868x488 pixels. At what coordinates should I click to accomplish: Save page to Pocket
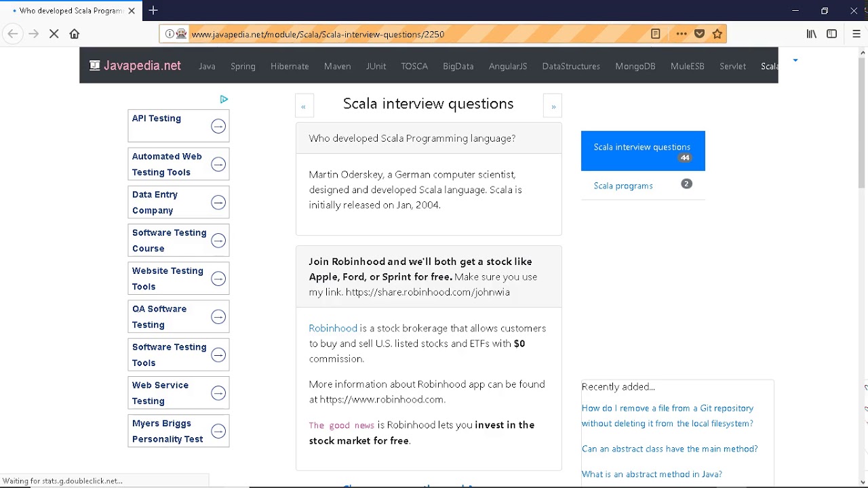click(x=700, y=34)
